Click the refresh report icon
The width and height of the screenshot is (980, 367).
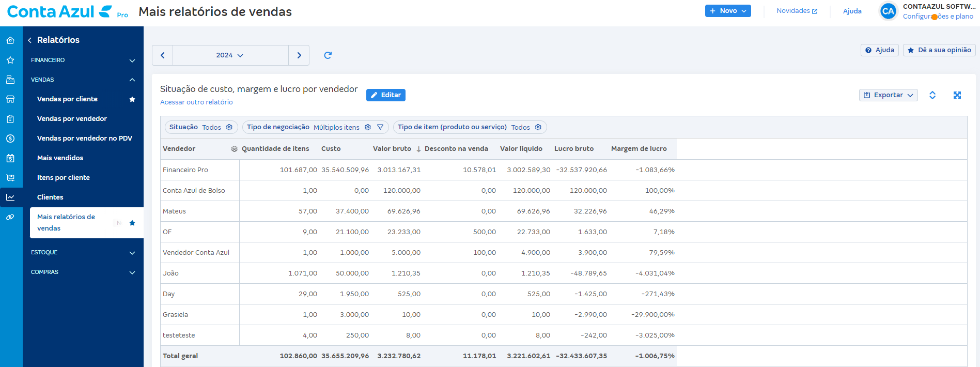(328, 55)
